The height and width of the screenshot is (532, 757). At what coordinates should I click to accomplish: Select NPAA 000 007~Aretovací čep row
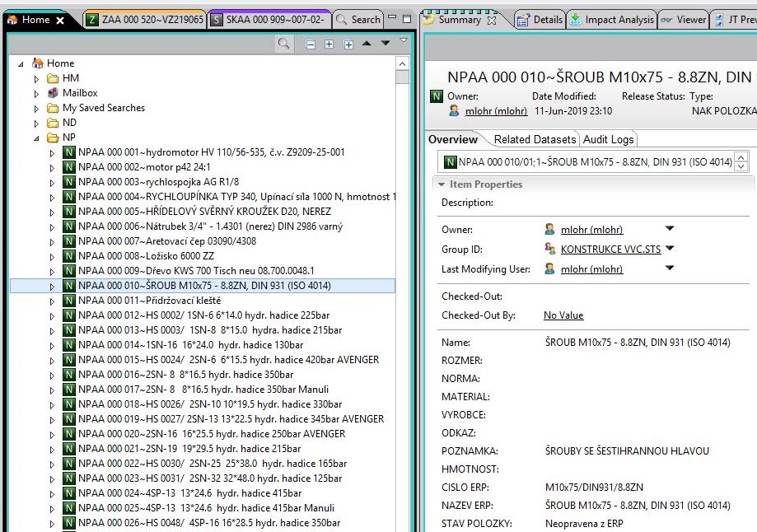pos(167,241)
